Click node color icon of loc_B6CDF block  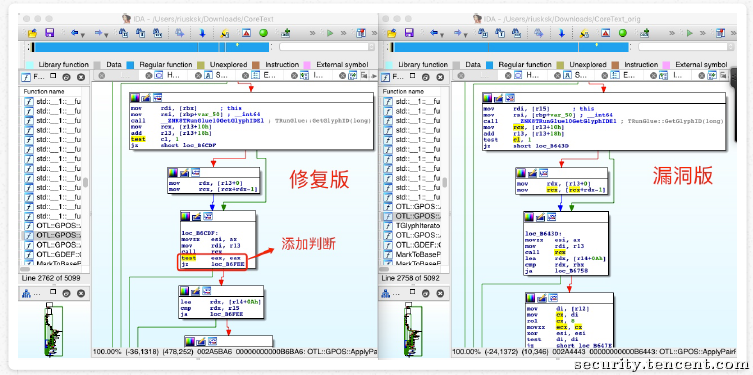click(x=186, y=217)
